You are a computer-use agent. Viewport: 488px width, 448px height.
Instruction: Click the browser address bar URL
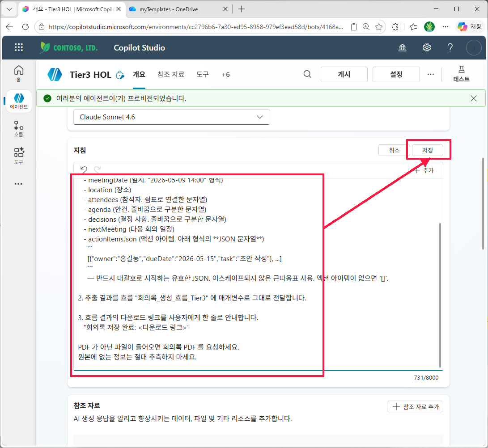tap(196, 27)
